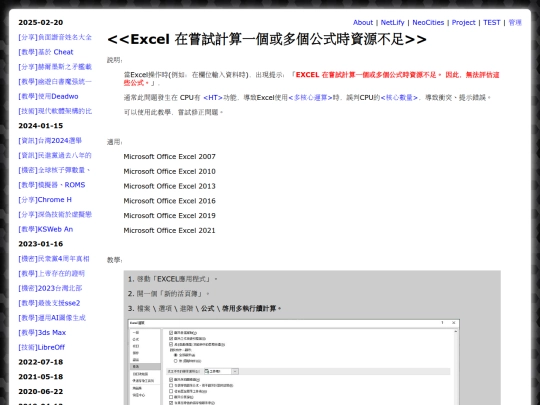This screenshot has width=540, height=405.
Task: Click the text Microsoft Office Excel 2007
Action: coord(169,157)
